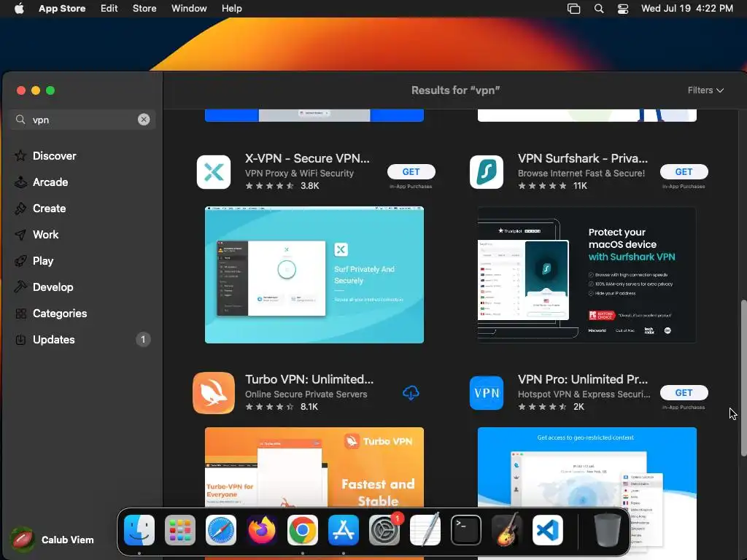
Task: Open the date and time Wed Jul 19
Action: [x=687, y=8]
